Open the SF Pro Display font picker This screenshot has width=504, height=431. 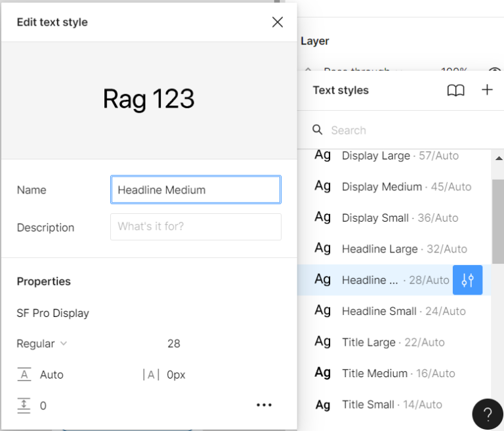pyautogui.click(x=53, y=313)
